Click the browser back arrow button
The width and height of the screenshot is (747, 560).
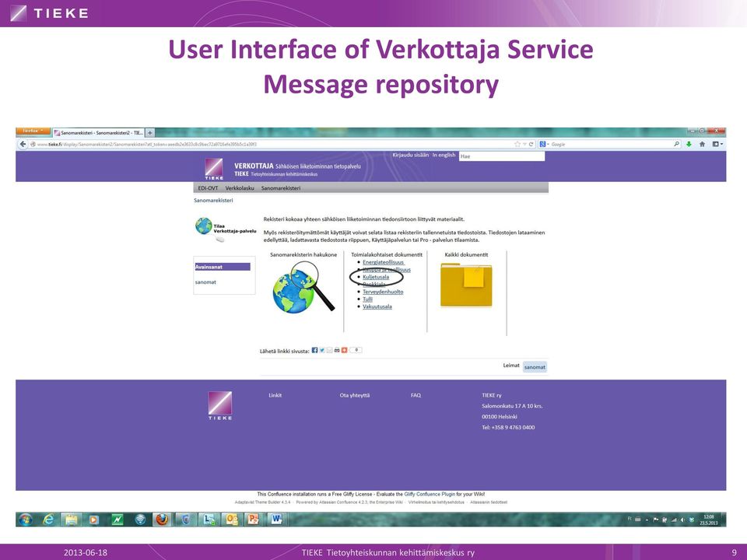tap(23, 144)
